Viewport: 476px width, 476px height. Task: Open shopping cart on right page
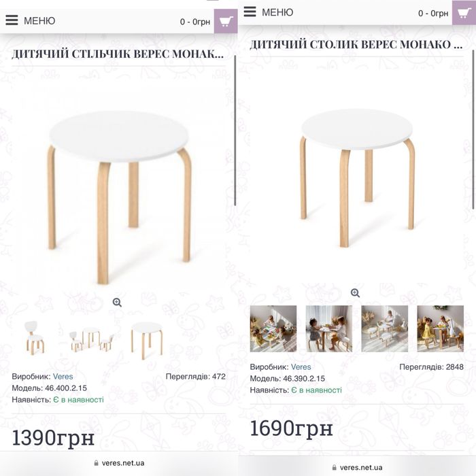464,13
